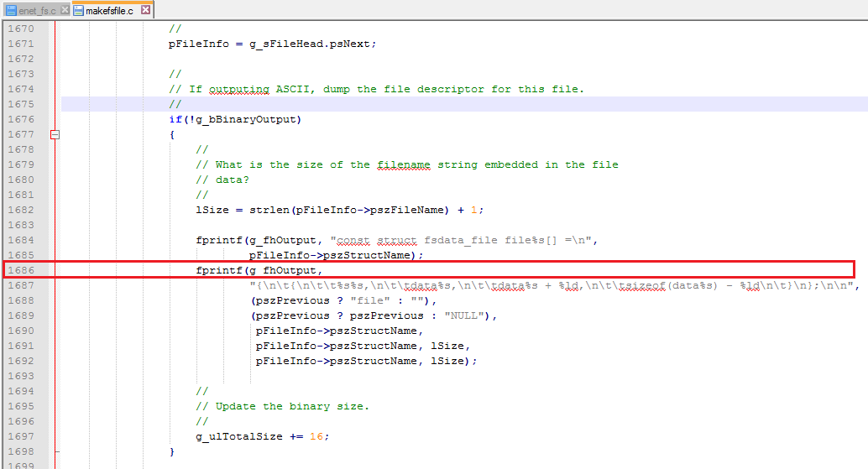Click the makefsfile.c file save-state icon
This screenshot has width=868, height=469.
pos(79,11)
